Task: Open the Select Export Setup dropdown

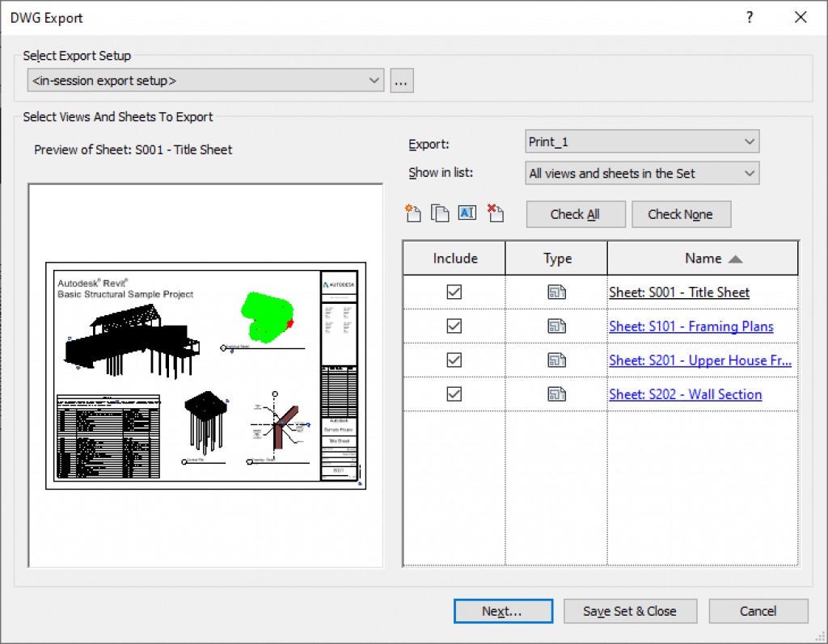Action: (205, 80)
